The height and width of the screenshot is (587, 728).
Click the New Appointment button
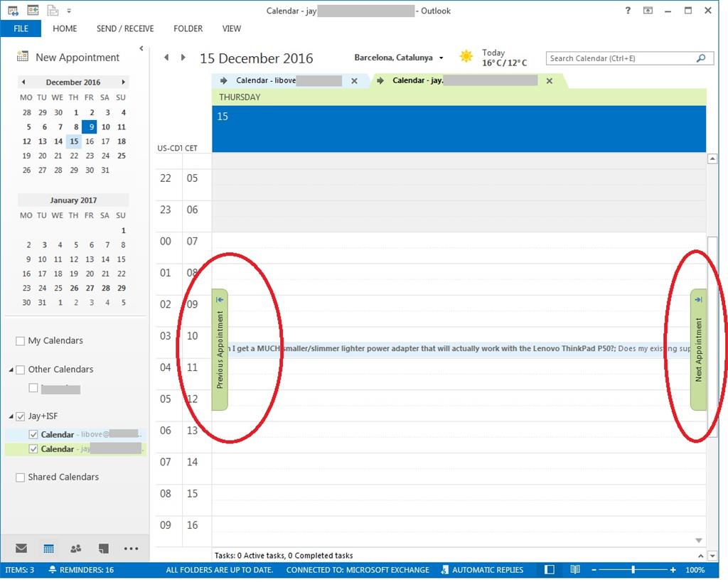(x=68, y=57)
